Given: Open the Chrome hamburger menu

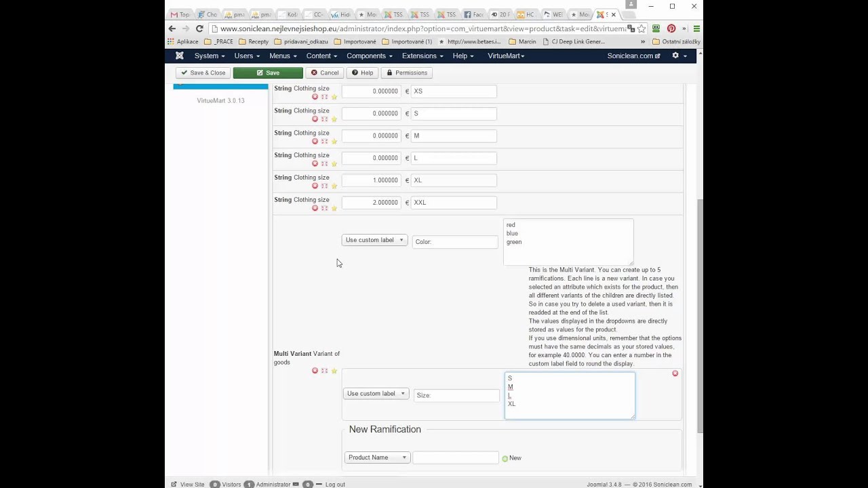Looking at the screenshot, I should [696, 28].
